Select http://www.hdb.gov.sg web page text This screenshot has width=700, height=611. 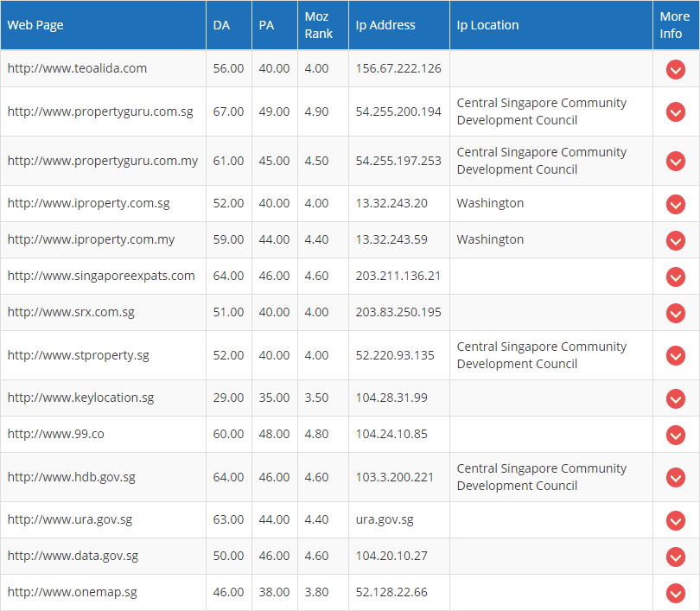(x=72, y=477)
